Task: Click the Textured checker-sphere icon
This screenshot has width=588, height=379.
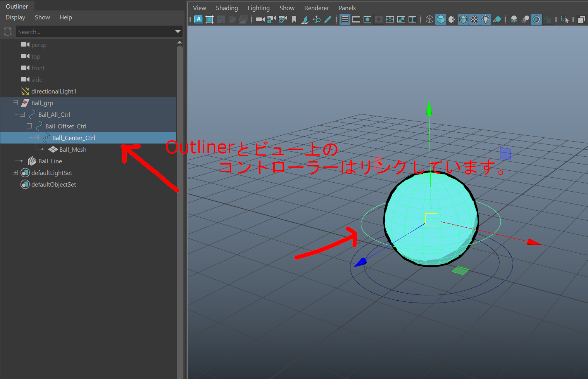Action: [x=474, y=19]
